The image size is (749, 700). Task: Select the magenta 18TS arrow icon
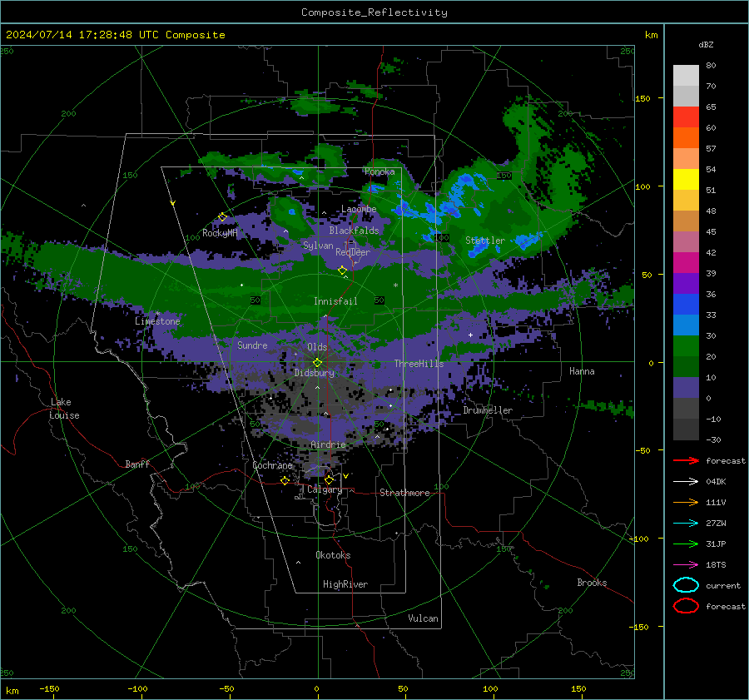click(x=686, y=565)
